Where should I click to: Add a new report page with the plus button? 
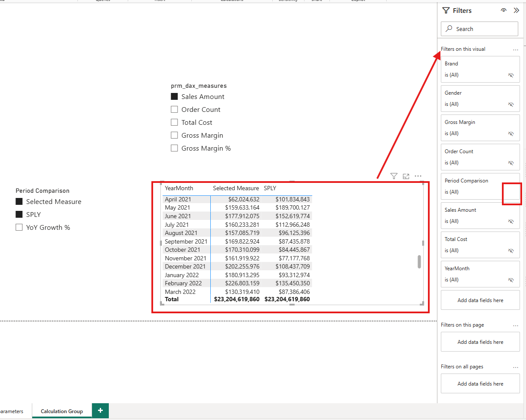(x=100, y=411)
